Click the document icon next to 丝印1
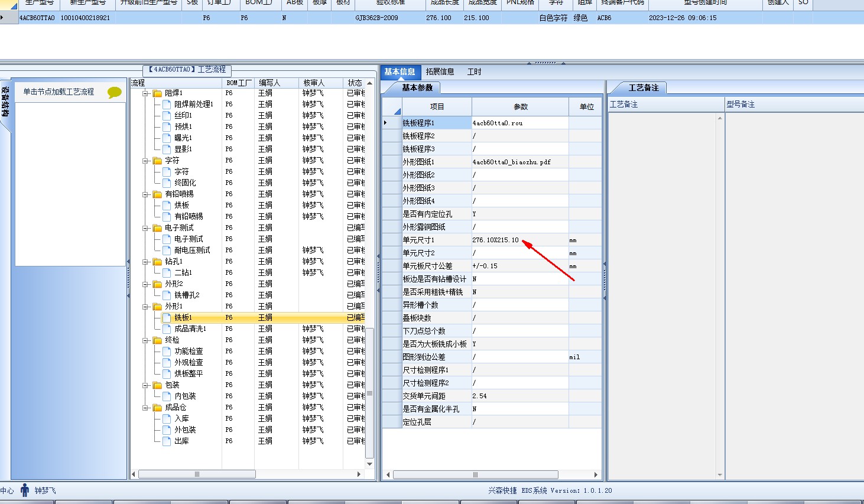The image size is (864, 504). coord(167,116)
